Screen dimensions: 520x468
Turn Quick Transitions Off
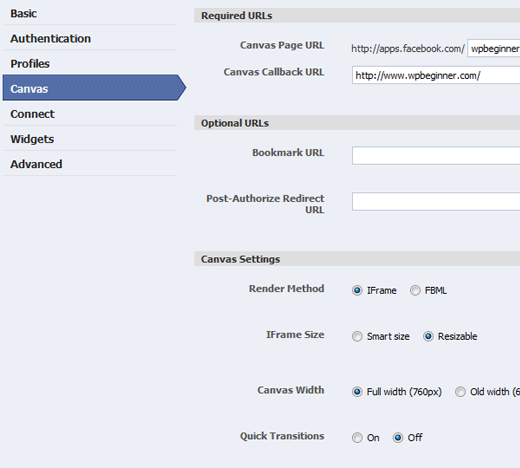tap(398, 438)
